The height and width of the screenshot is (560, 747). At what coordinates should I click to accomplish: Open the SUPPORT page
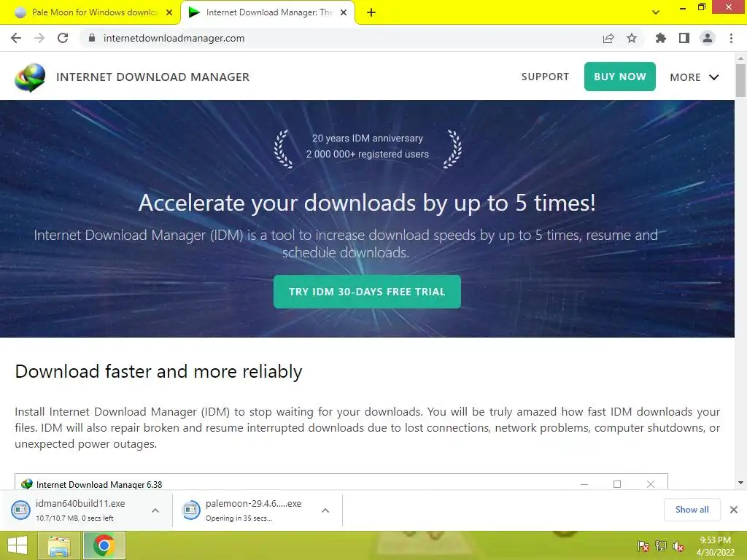545,77
